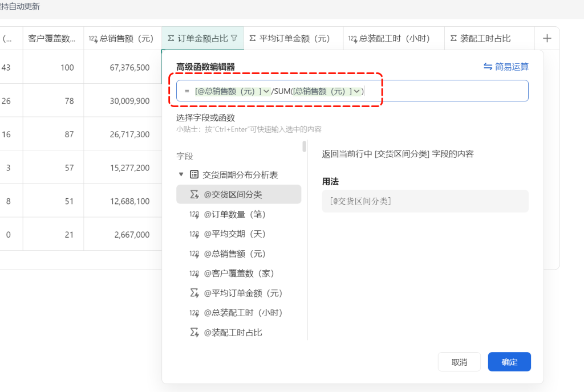Select the 装配工时占比 column header
The height and width of the screenshot is (392, 584).
tap(489, 38)
